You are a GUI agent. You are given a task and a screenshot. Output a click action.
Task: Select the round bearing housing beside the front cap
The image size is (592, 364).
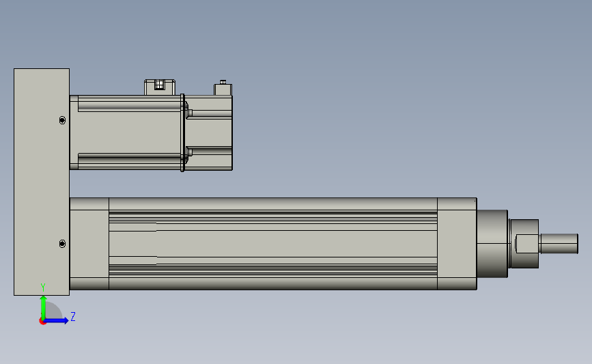[492, 244]
